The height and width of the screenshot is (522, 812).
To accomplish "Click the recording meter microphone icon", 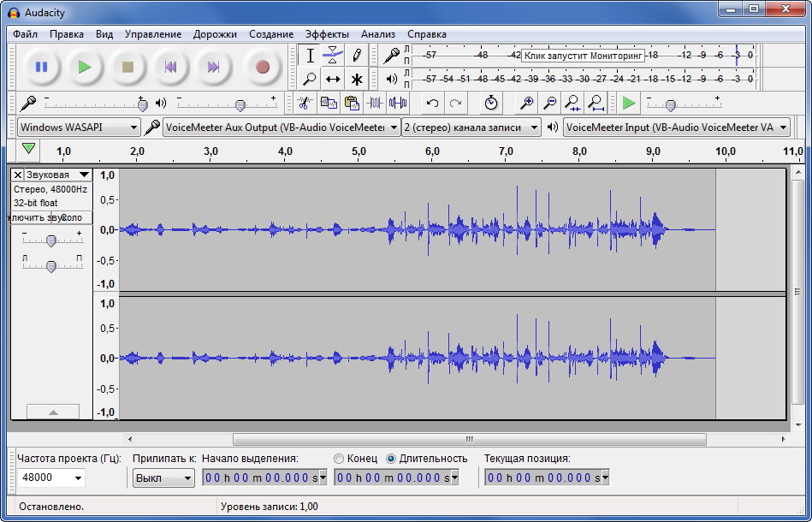I will [x=391, y=55].
